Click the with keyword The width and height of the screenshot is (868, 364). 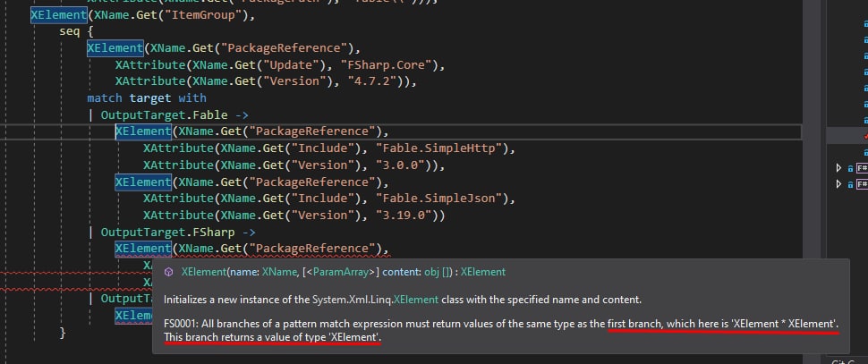[192, 97]
